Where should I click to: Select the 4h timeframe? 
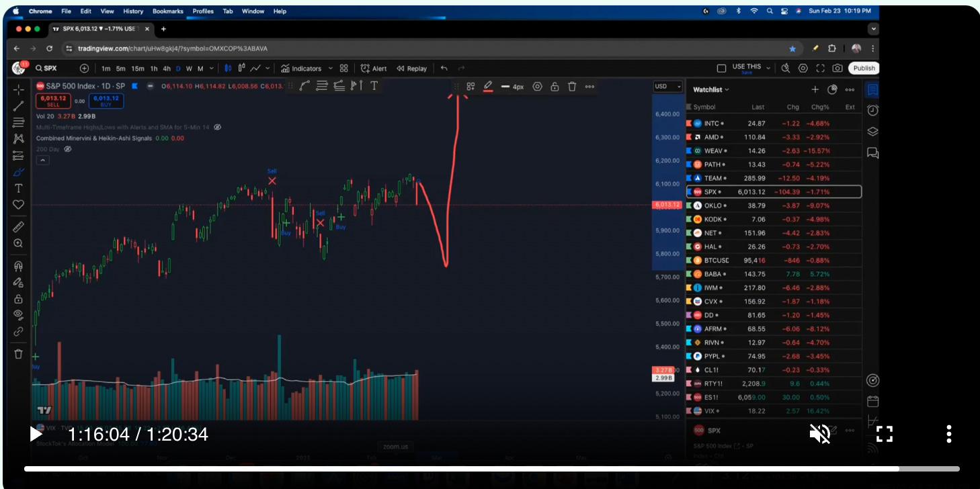pos(167,69)
